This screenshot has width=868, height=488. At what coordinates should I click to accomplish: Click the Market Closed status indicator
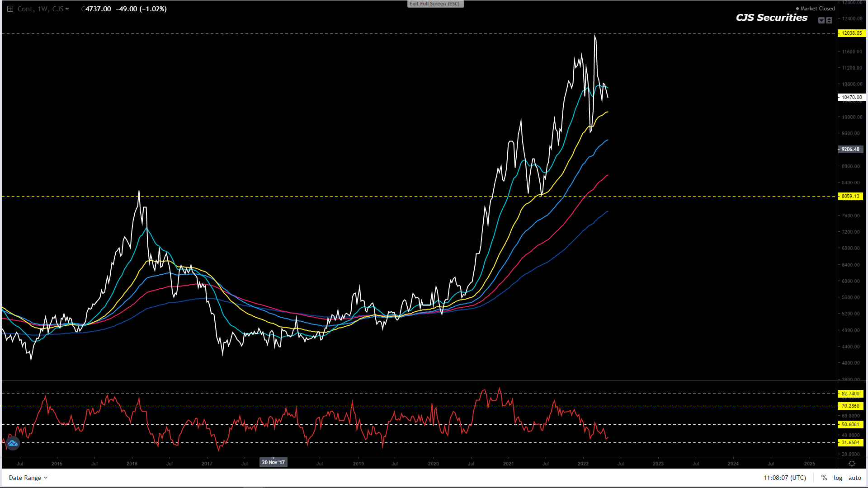click(815, 9)
